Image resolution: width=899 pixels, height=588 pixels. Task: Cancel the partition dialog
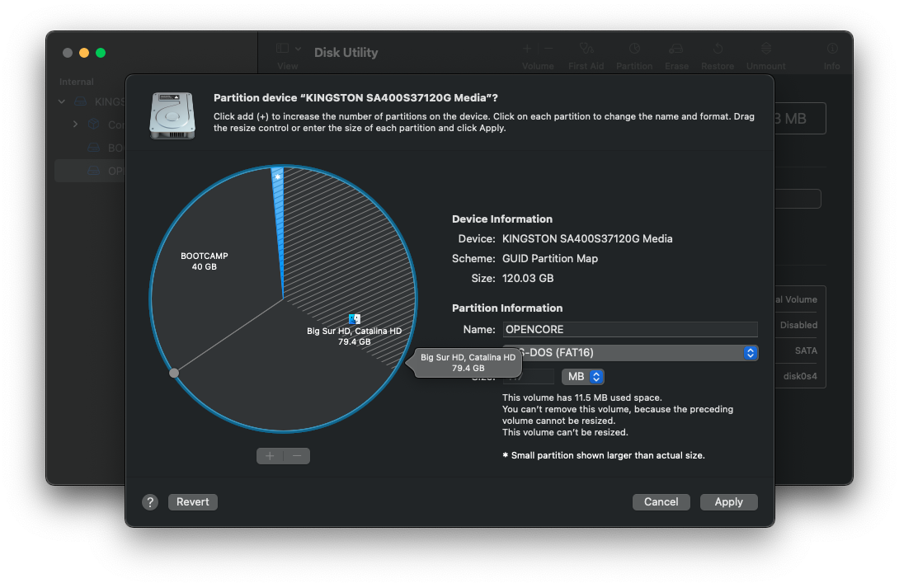(661, 502)
